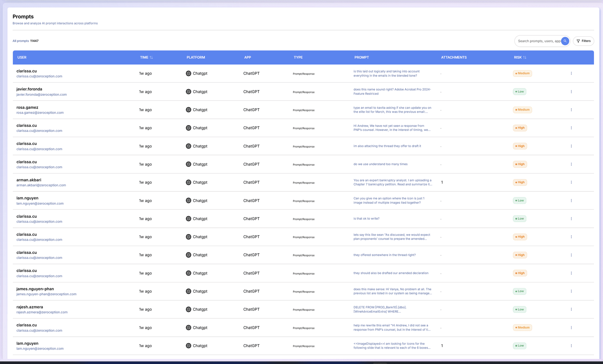Open row menu for 'im also attaching the thread' row
Screen dimensions: 603x364
571,146
